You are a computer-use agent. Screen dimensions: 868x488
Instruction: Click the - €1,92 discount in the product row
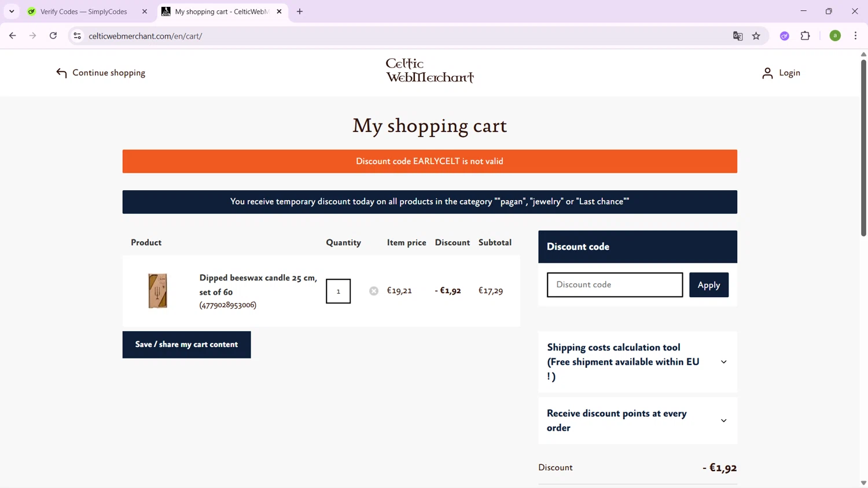[448, 291]
